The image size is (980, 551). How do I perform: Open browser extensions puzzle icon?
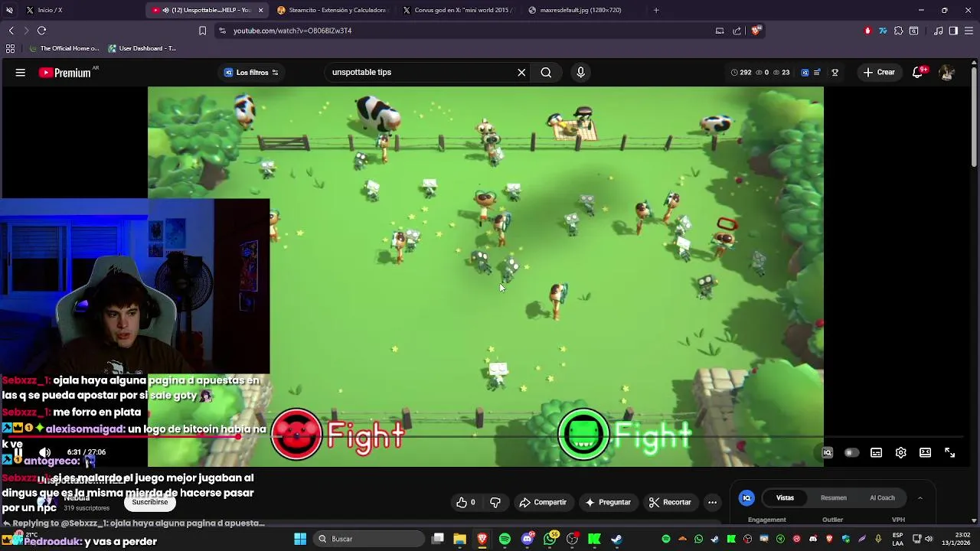point(898,31)
